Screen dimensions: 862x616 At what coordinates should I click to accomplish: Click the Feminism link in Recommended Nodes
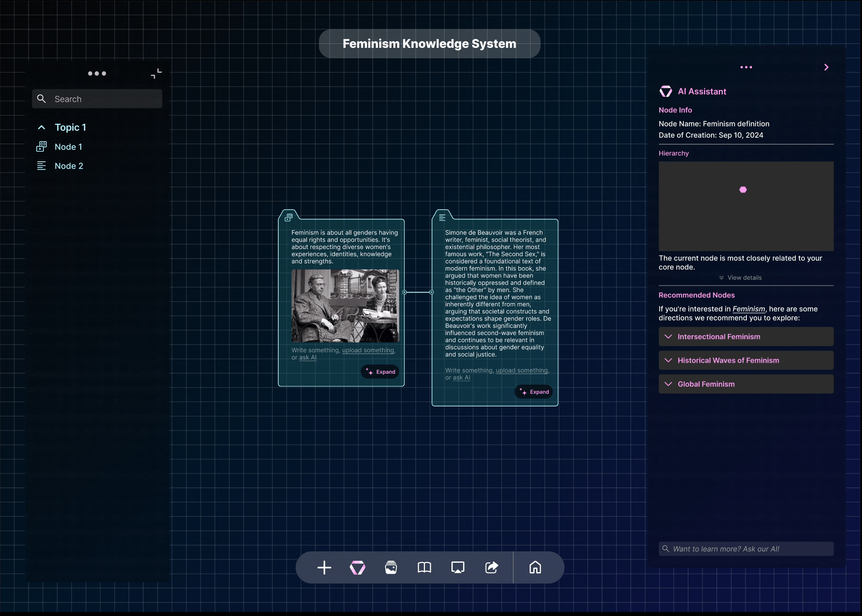[748, 309]
